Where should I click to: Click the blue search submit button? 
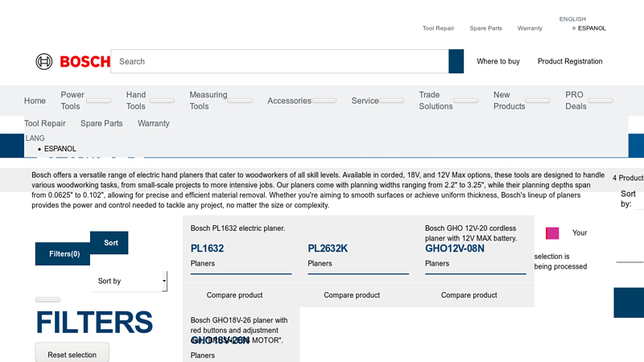pos(456,61)
